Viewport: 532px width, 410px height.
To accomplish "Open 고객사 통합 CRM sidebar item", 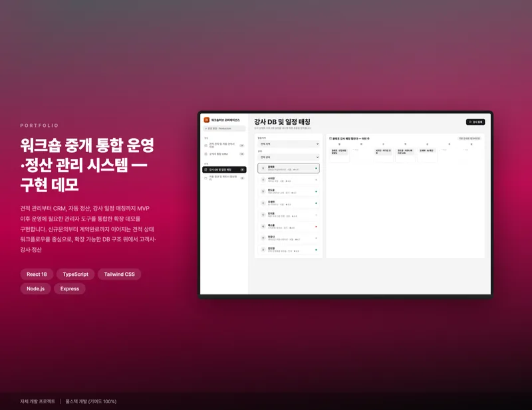I will [224, 154].
